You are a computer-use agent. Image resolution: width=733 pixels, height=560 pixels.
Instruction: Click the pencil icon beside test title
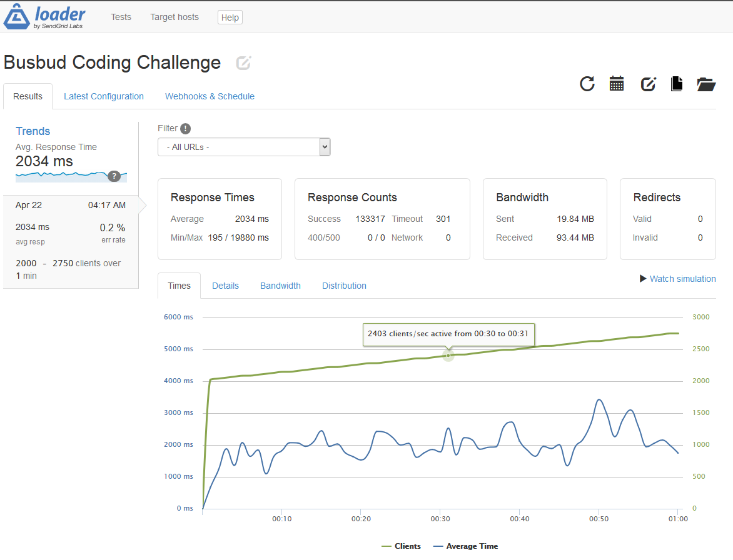click(x=243, y=63)
